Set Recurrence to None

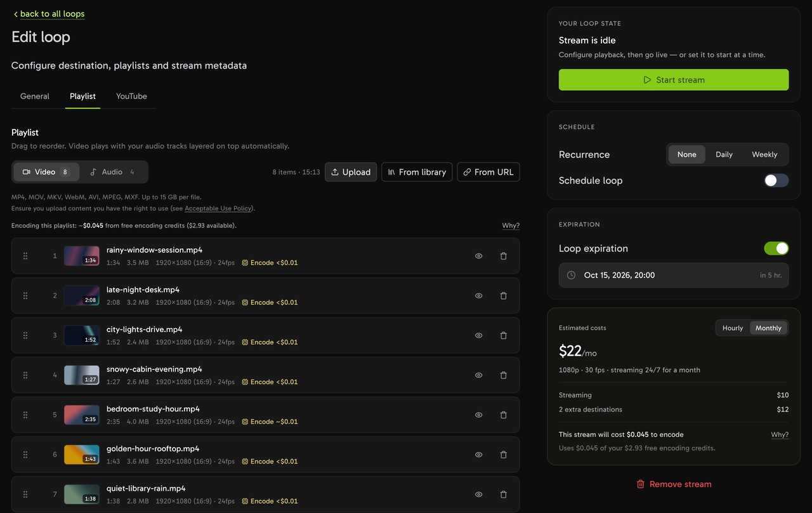click(687, 154)
